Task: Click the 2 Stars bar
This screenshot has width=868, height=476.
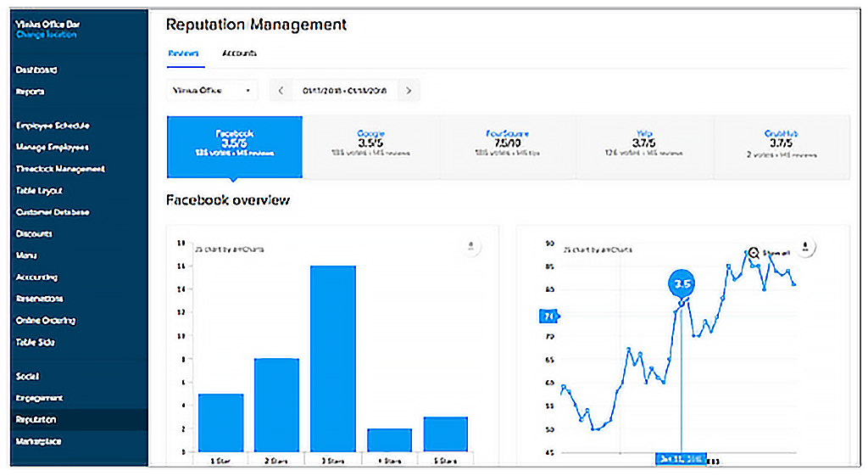Action: point(277,405)
